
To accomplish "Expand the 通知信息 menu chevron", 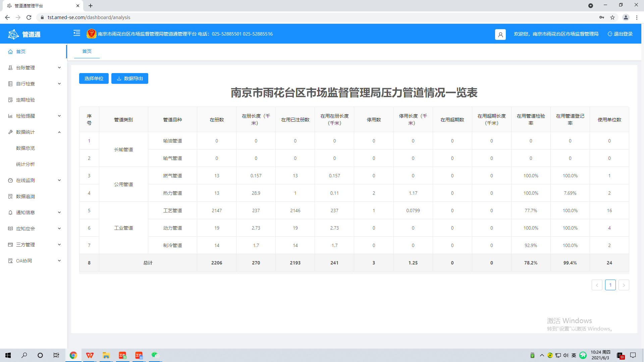I will (59, 213).
